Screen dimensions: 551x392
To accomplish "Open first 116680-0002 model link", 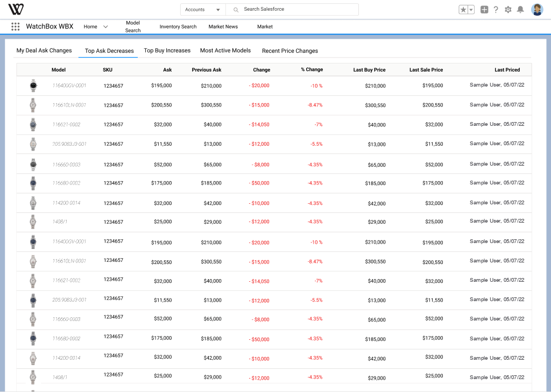I will click(66, 183).
